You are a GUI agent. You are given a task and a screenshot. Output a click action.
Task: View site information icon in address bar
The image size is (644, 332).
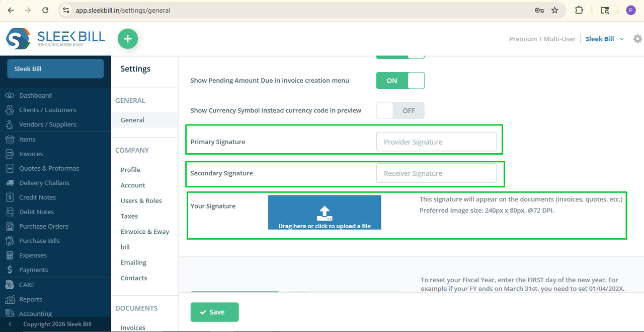pyautogui.click(x=65, y=10)
